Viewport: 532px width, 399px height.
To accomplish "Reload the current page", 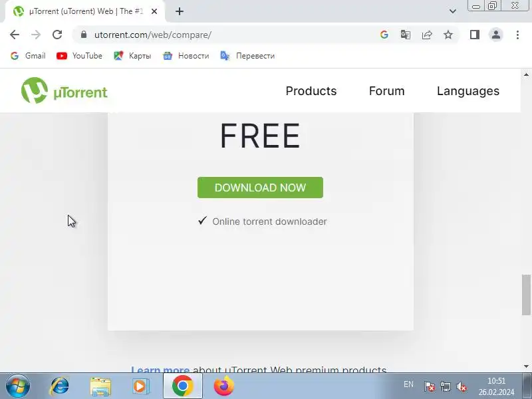I will pyautogui.click(x=57, y=35).
